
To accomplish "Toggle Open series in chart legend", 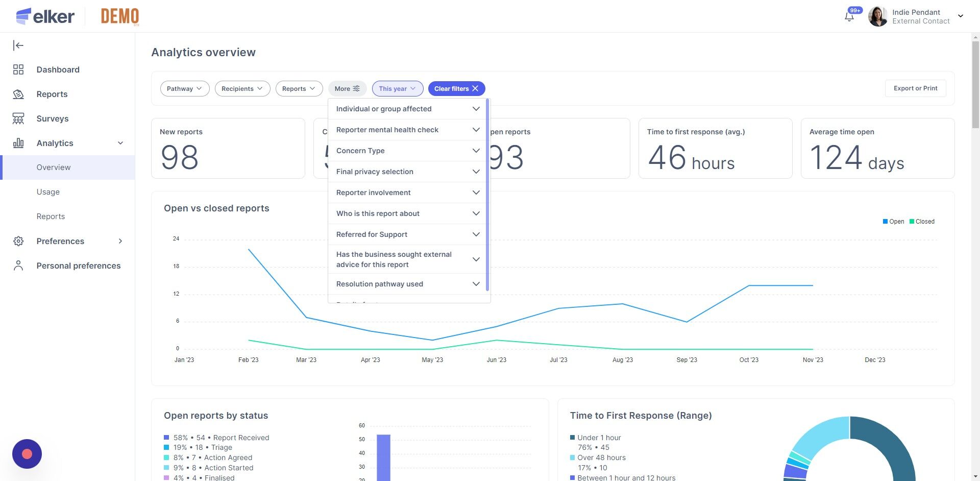I will click(893, 222).
